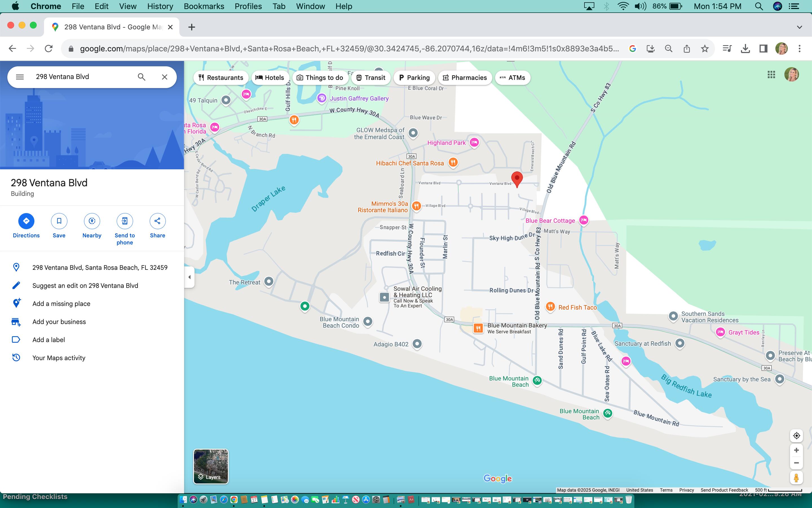Save this place with the bookmark icon
812x508 pixels.
[59, 226]
